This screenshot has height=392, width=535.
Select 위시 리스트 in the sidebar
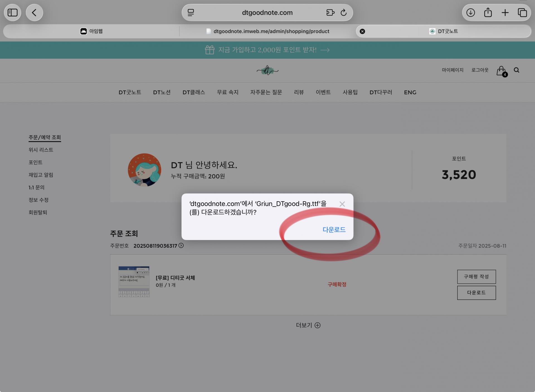[41, 150]
